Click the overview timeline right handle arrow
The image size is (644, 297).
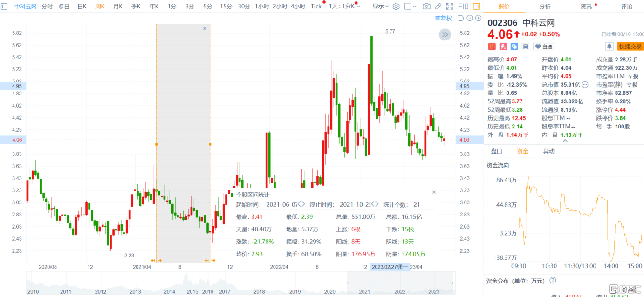[452, 283]
